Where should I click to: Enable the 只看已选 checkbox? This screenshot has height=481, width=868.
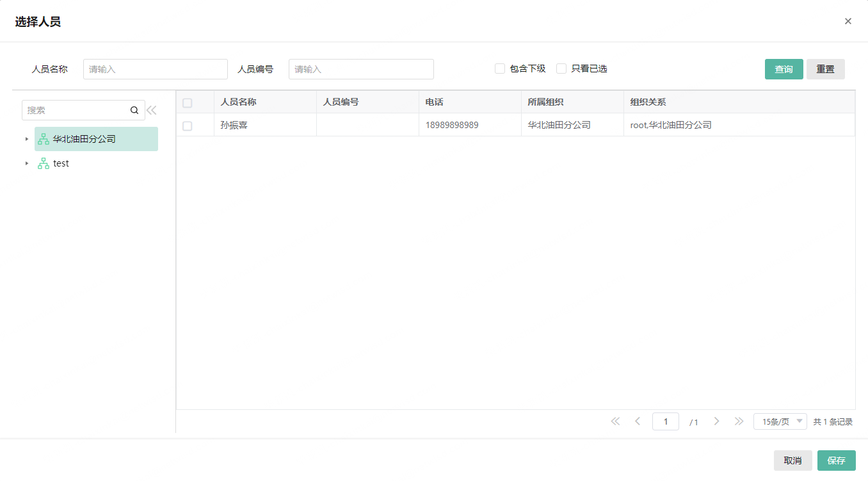click(x=561, y=68)
